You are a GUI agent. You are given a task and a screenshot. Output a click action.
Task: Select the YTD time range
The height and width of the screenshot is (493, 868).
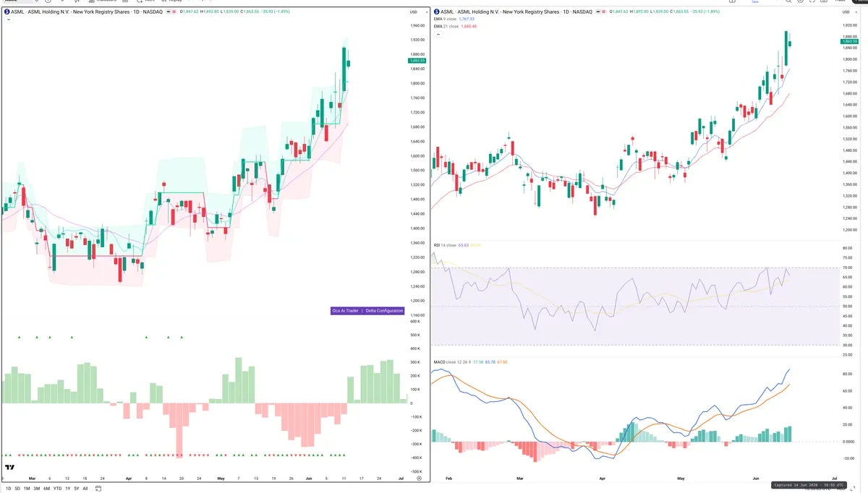pyautogui.click(x=57, y=488)
